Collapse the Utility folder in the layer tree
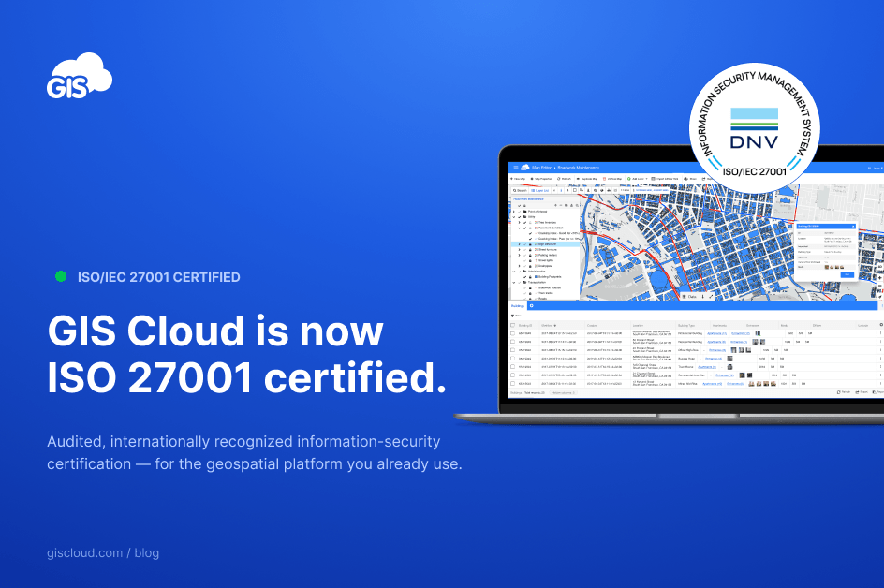The height and width of the screenshot is (588, 884). [x=513, y=217]
